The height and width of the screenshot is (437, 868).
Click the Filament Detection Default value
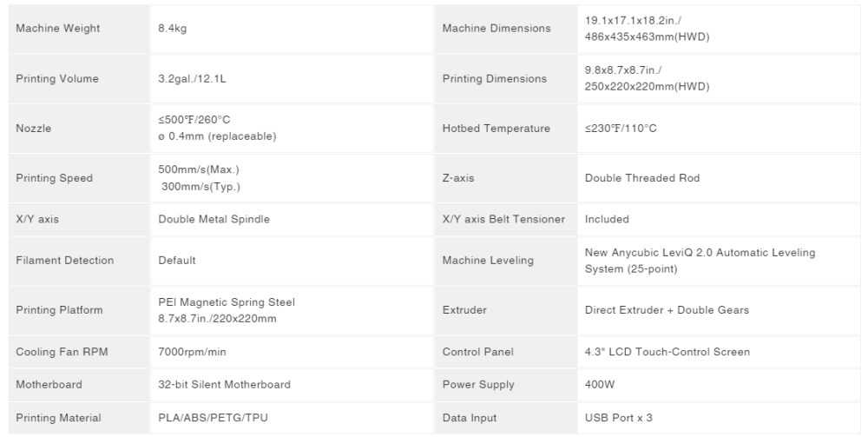click(x=177, y=261)
